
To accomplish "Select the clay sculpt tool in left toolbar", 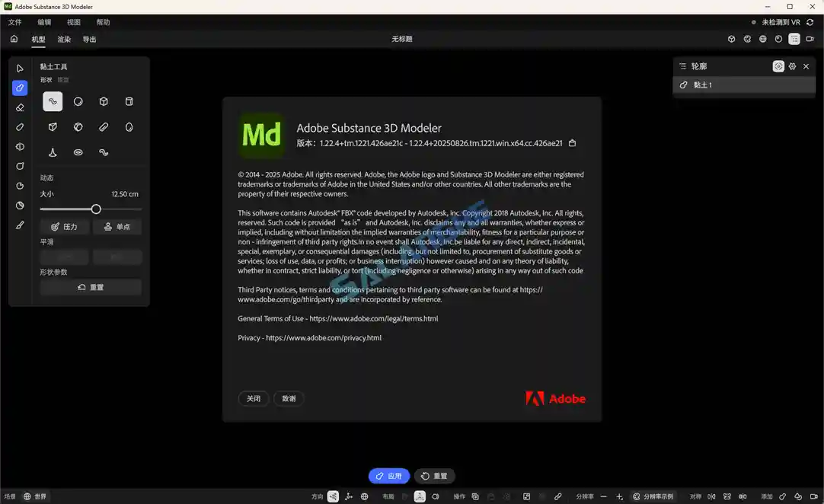I will point(18,88).
